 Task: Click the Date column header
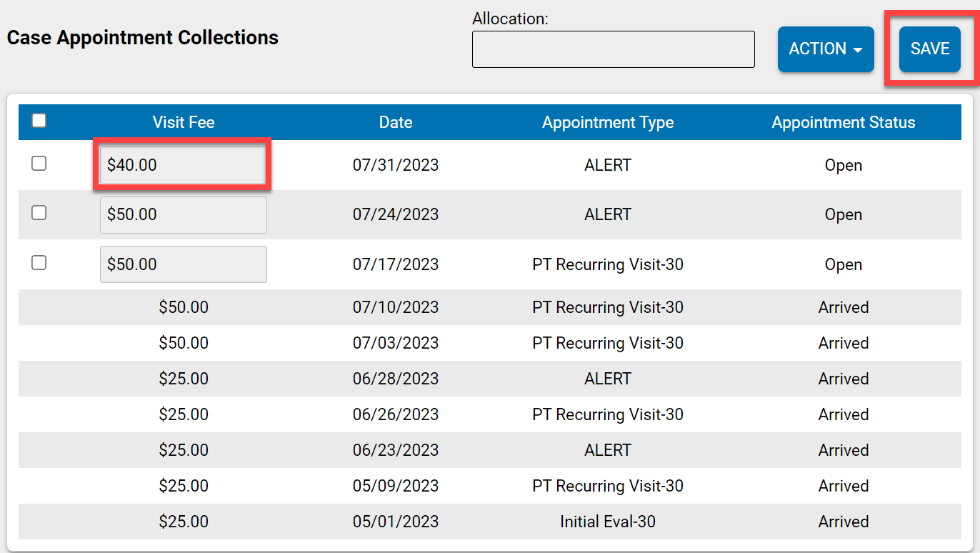pyautogui.click(x=396, y=122)
